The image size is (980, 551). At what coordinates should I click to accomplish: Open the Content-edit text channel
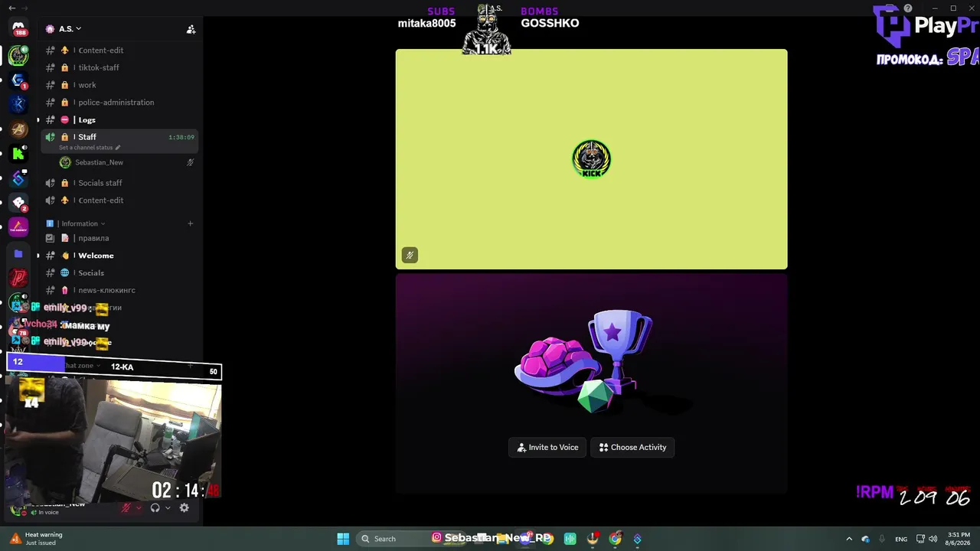pos(119,51)
